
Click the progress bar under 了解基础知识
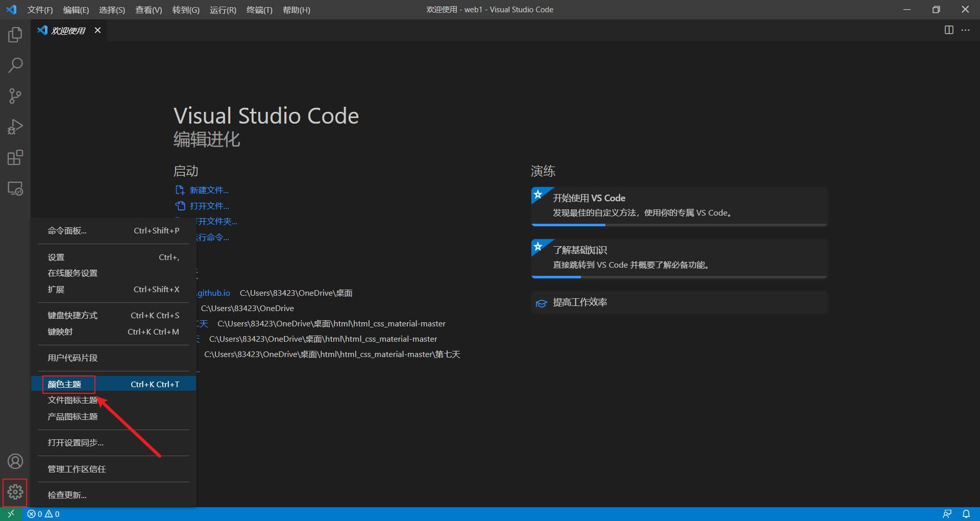point(679,277)
